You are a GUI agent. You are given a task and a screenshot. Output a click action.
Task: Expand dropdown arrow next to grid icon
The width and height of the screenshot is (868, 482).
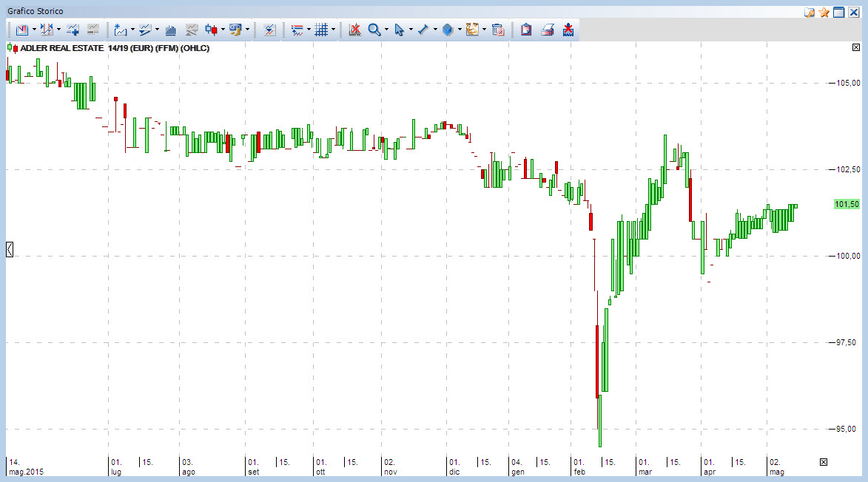[x=333, y=30]
